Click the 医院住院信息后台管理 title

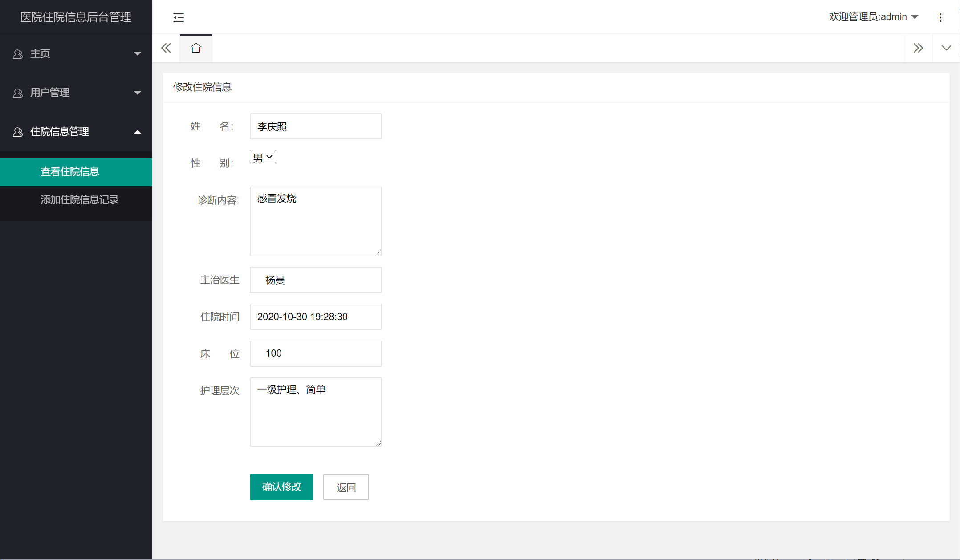pos(76,17)
